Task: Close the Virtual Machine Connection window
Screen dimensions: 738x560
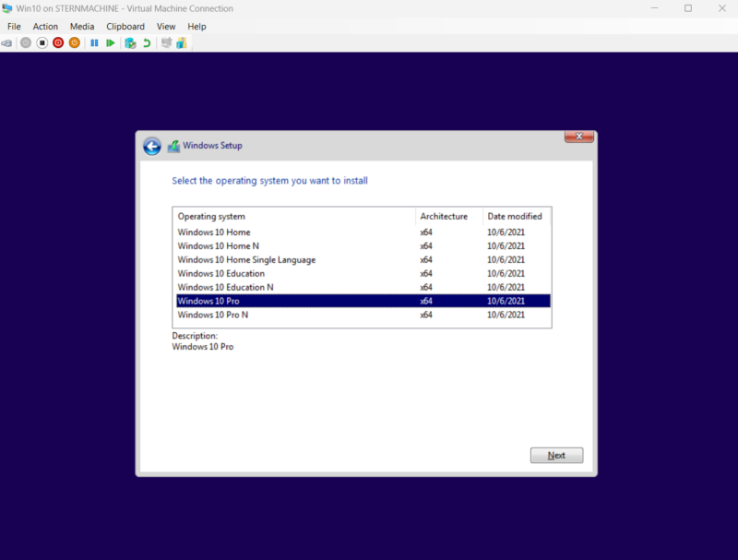Action: click(722, 8)
